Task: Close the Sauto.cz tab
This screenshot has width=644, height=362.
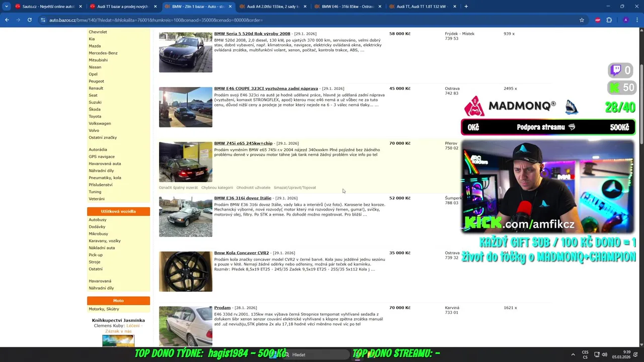Action: click(80, 7)
